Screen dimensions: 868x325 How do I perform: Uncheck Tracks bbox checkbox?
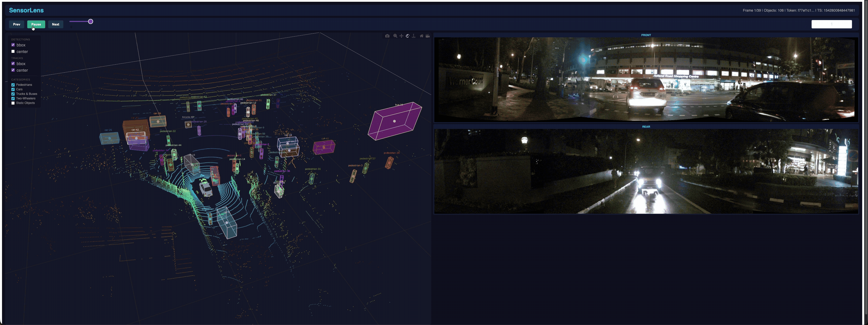[x=13, y=64]
